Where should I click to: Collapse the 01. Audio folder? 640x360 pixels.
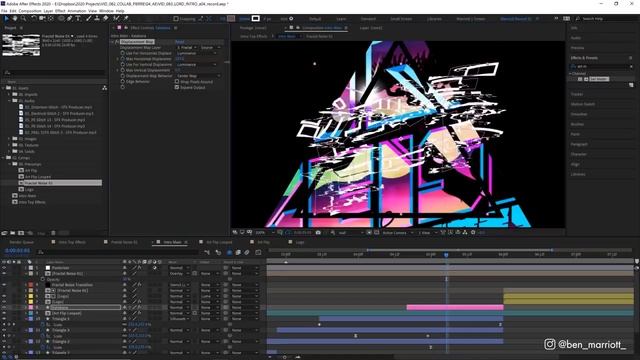pos(9,100)
